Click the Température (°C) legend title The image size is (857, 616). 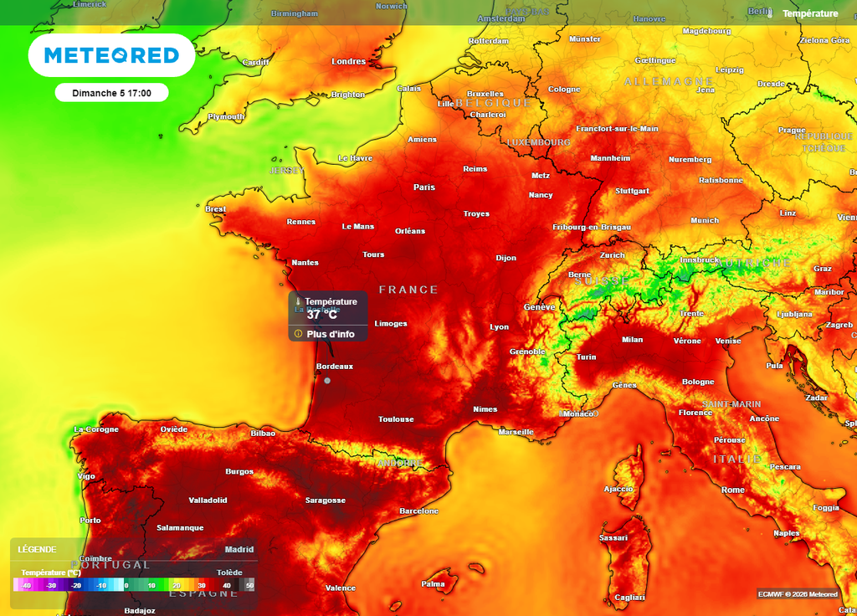point(51,572)
